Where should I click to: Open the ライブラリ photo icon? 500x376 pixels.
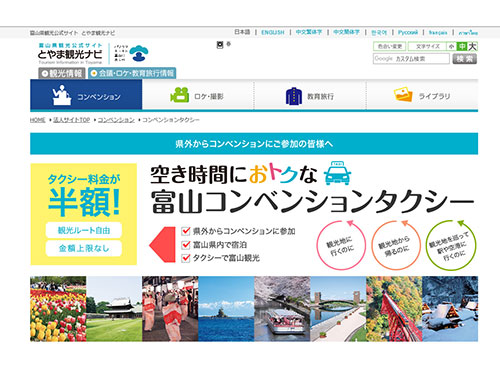pyautogui.click(x=403, y=95)
